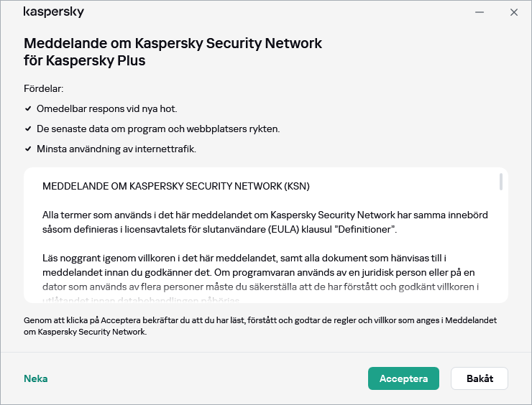Decline via the Neka link

pyautogui.click(x=36, y=378)
